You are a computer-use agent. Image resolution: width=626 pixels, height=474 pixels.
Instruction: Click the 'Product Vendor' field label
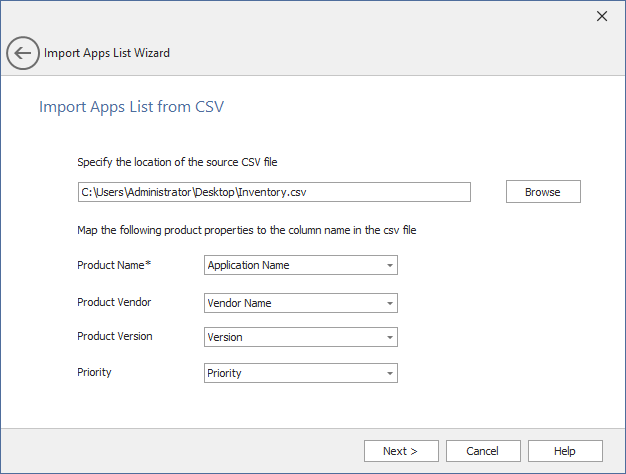coord(114,302)
